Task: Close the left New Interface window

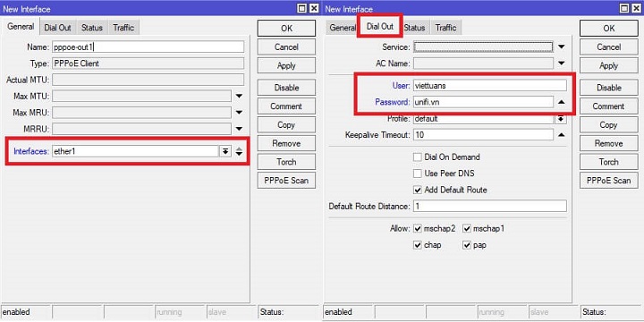Action: [313, 8]
